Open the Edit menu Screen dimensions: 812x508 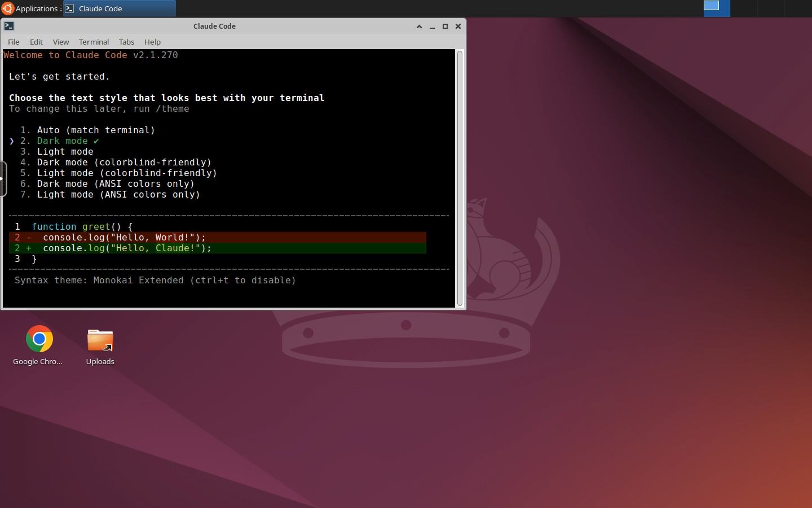coord(36,42)
